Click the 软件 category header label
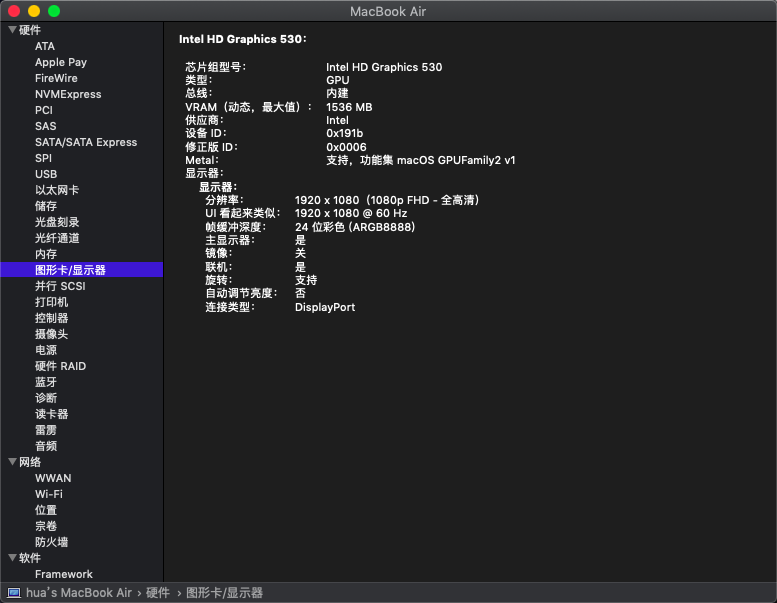777x603 pixels. pos(30,558)
